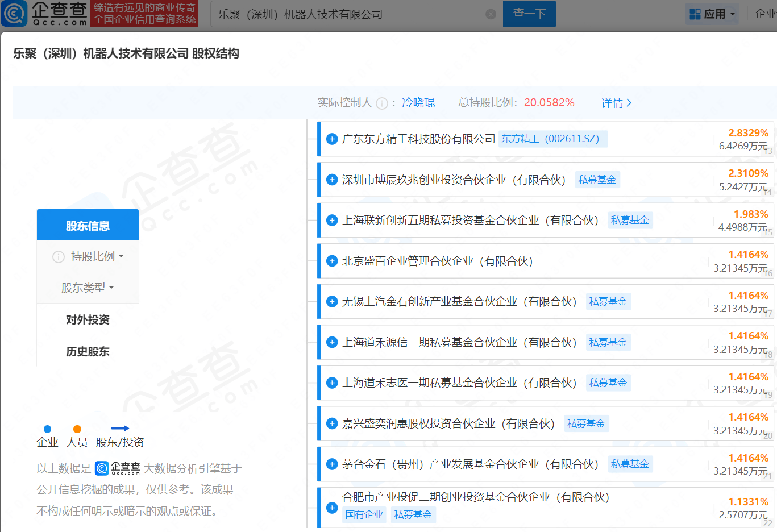
Task: Click the 2.5707万元 investment amount
Action: pyautogui.click(x=743, y=515)
